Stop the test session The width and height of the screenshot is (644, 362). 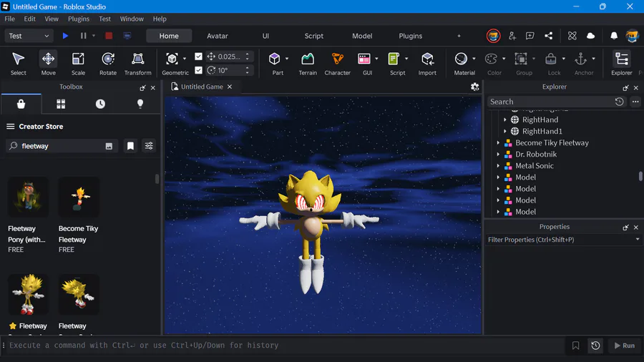pos(109,36)
